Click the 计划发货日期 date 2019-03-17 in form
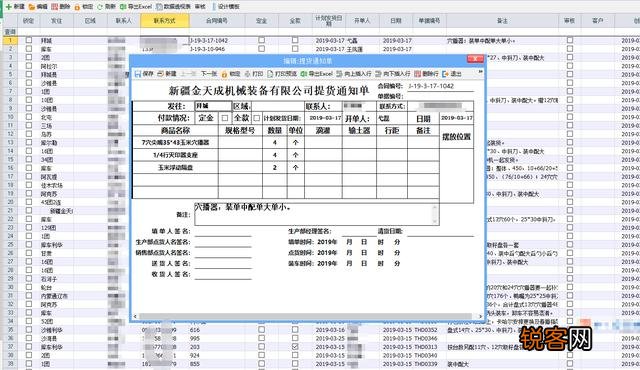Screen dimensions: 640x370 (x=325, y=118)
